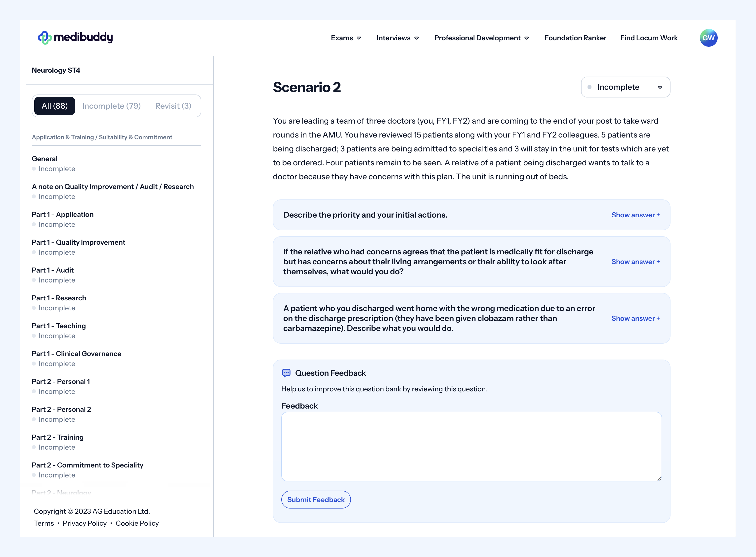This screenshot has width=756, height=557.
Task: Show answer for wrong medication scenario
Action: [636, 318]
